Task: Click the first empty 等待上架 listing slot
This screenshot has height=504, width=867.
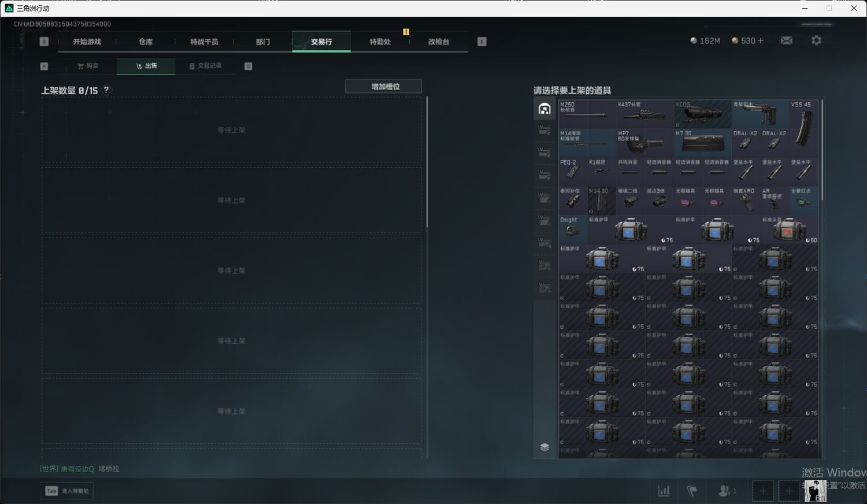Action: [x=231, y=130]
